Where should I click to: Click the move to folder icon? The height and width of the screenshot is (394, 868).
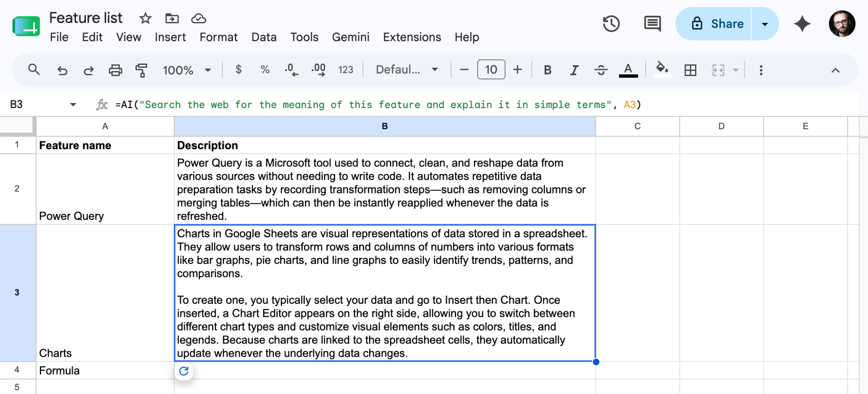point(172,19)
